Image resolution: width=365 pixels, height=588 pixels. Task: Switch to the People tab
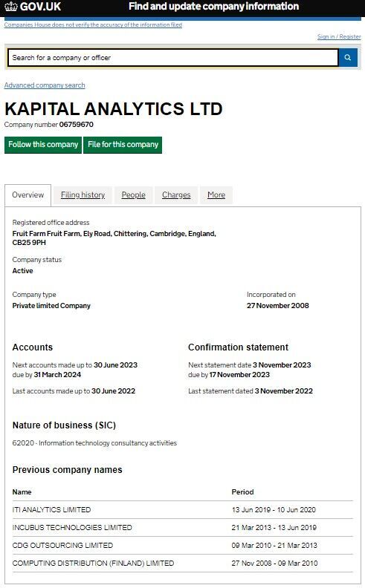point(133,195)
